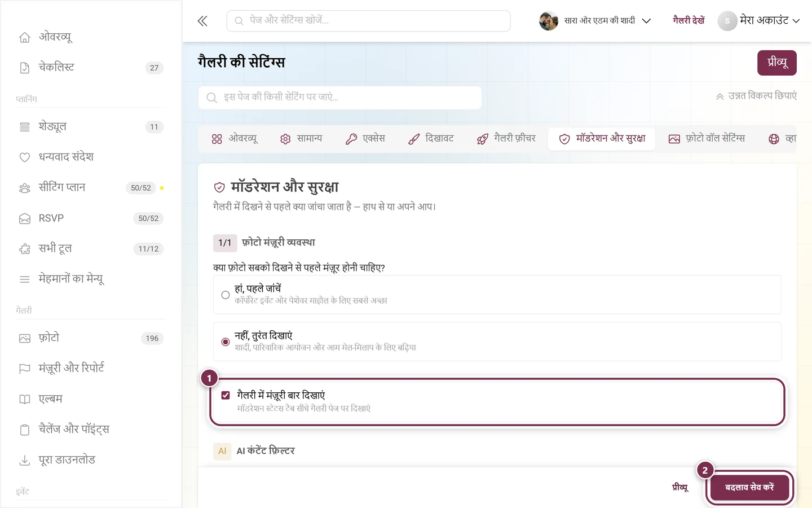
Task: Click the सीटिंग प्लान people icon
Action: (25, 188)
